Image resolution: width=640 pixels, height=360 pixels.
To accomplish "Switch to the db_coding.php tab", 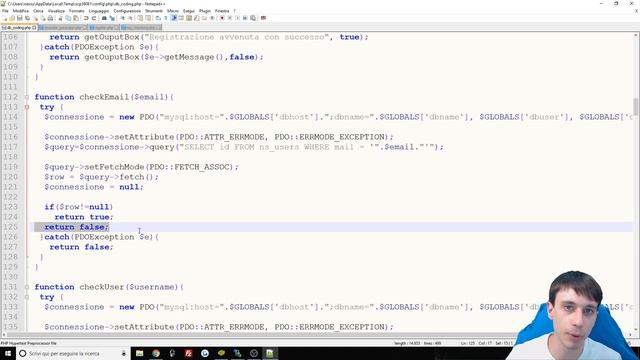I will click(18, 28).
